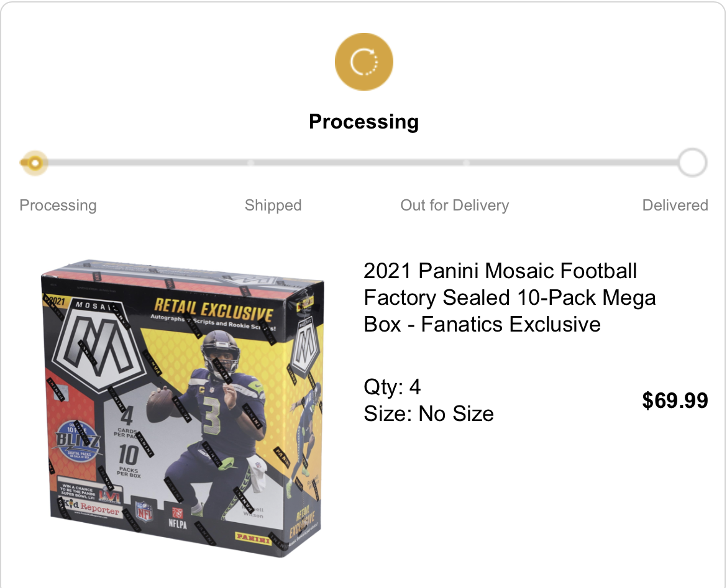Screen dimensions: 727x588
Task: Click the red NFLPA logo on box
Action: tap(178, 517)
